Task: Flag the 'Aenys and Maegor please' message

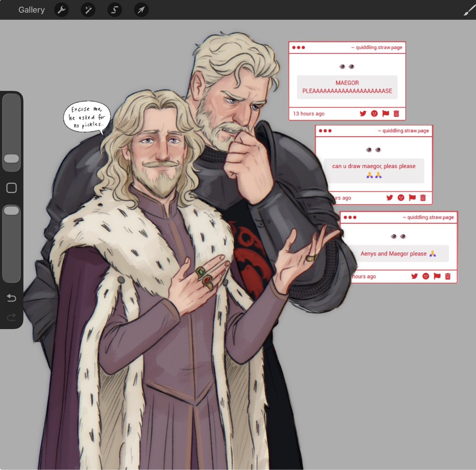Action: point(437,276)
